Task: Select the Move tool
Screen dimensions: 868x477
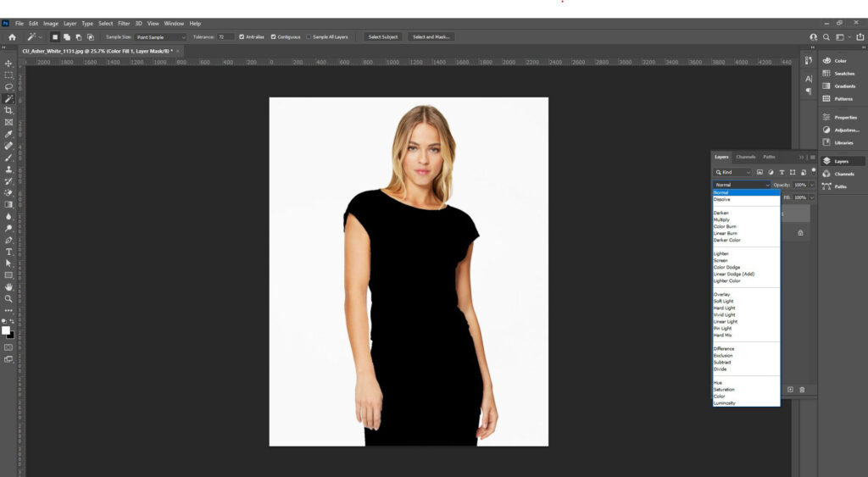Action: coord(8,64)
